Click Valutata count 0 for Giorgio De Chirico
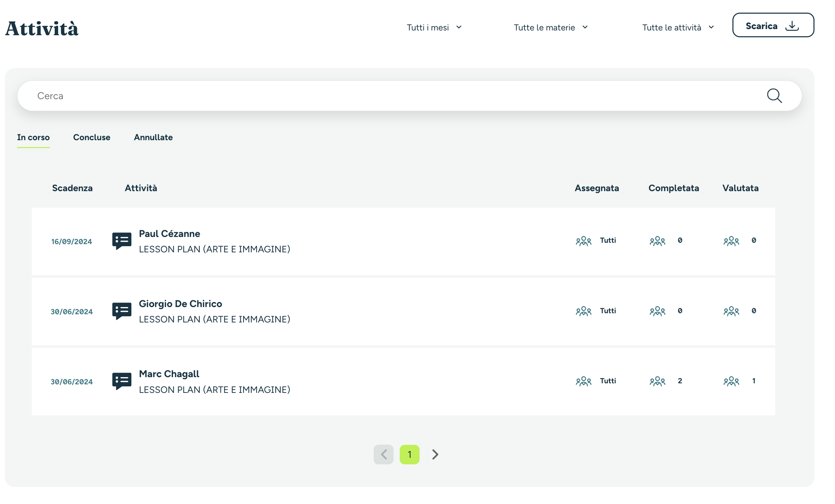 point(754,311)
